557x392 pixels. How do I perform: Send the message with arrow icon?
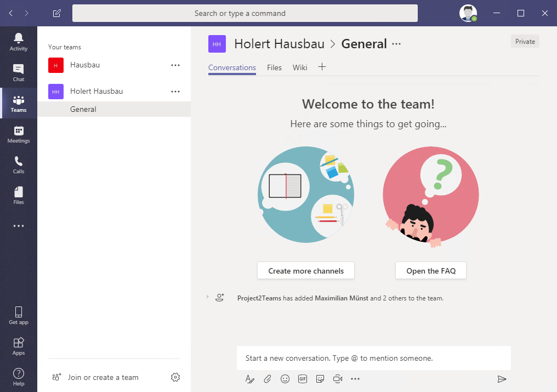coord(502,379)
